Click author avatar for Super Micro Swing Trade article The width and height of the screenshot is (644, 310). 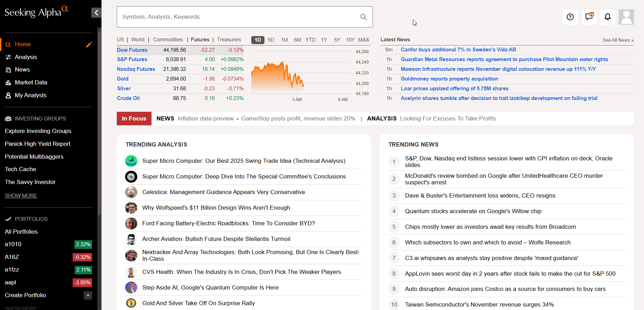131,161
